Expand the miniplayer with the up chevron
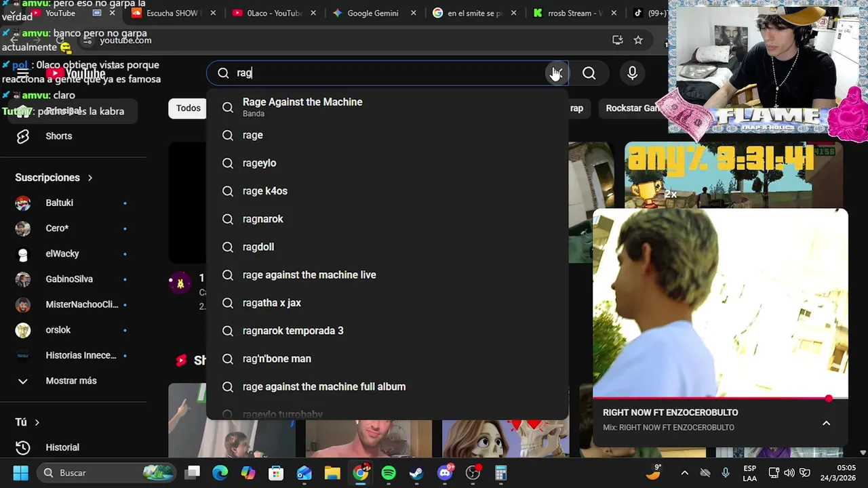The width and height of the screenshot is (868, 488). pos(826,423)
